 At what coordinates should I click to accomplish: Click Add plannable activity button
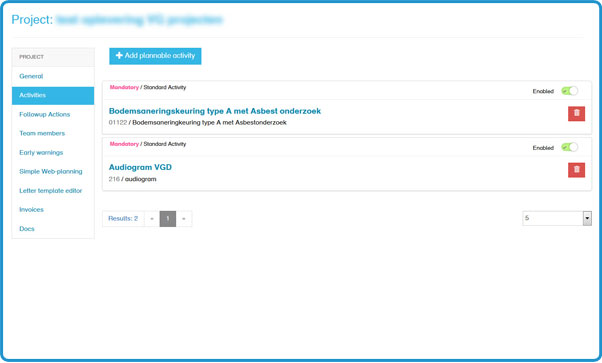(x=155, y=56)
